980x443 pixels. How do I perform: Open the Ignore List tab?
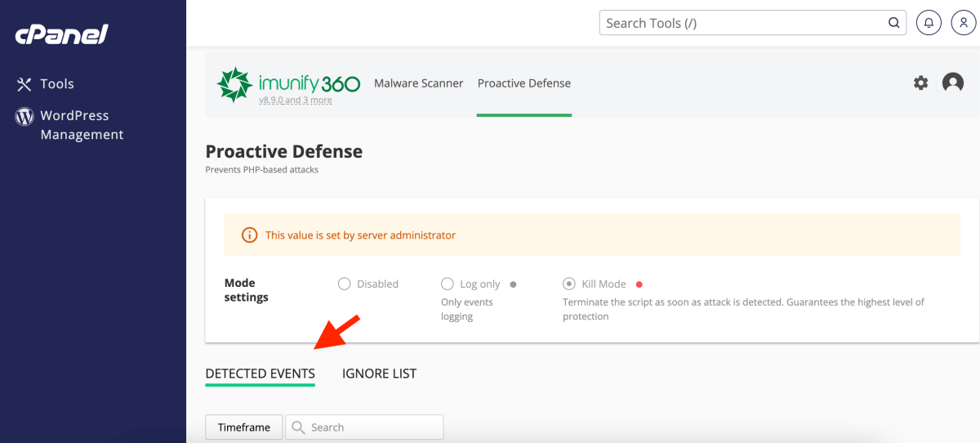(x=379, y=374)
